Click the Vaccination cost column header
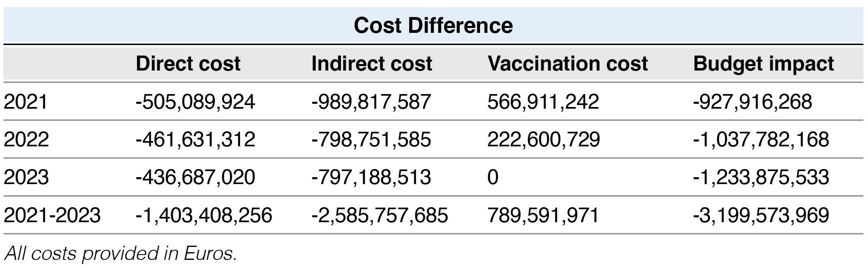Screen dimensions: 868x268 coord(568,64)
